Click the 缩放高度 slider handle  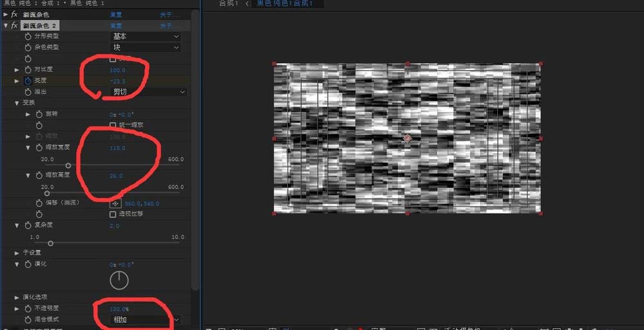[47, 194]
